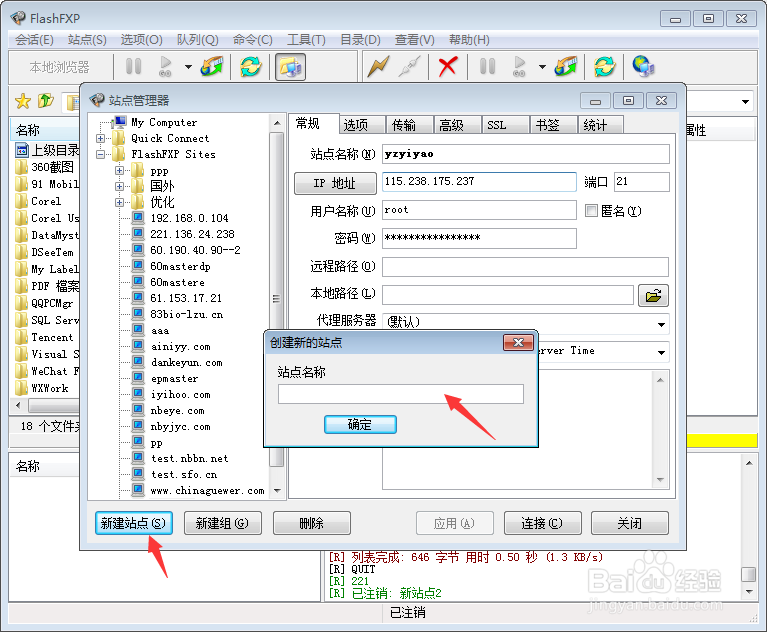Click the disconnect plug icon

tap(409, 66)
